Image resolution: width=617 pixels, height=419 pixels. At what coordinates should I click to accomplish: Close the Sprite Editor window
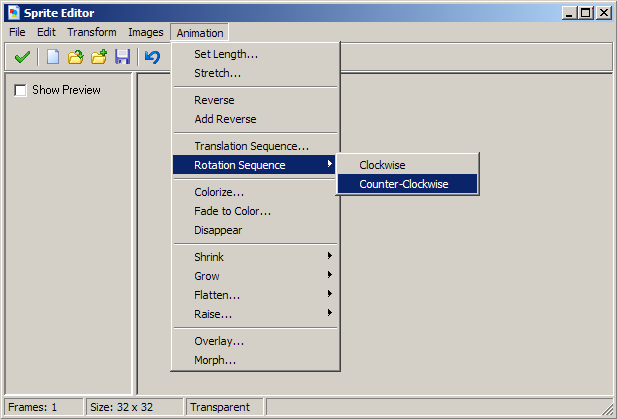(x=604, y=13)
